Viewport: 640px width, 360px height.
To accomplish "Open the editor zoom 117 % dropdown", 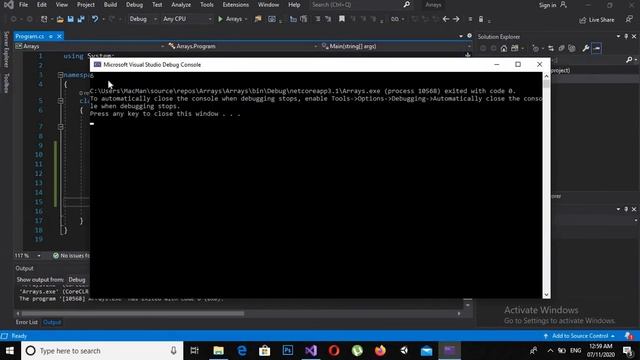I will 28,256.
